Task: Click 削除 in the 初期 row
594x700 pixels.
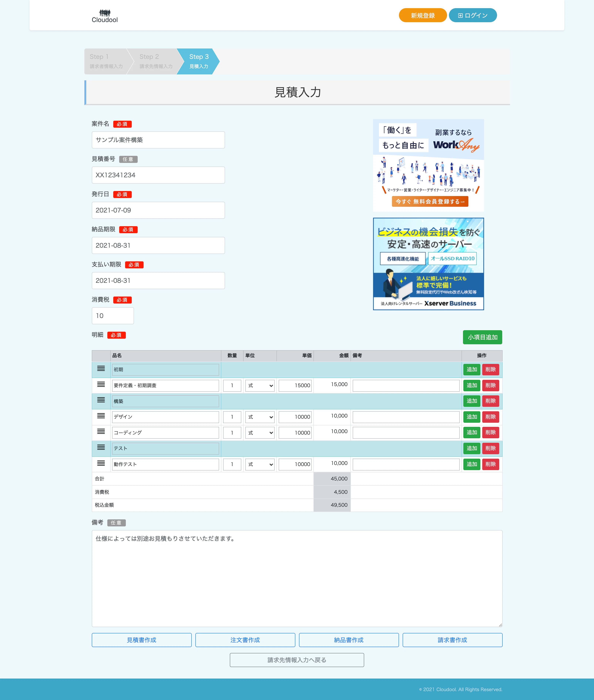Action: tap(491, 370)
